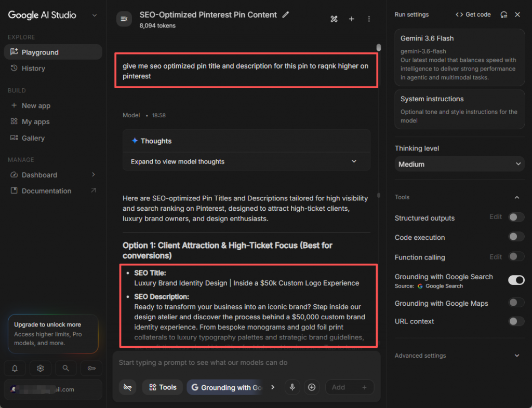Click Grounding with Google chip
The image size is (532, 408).
[225, 387]
